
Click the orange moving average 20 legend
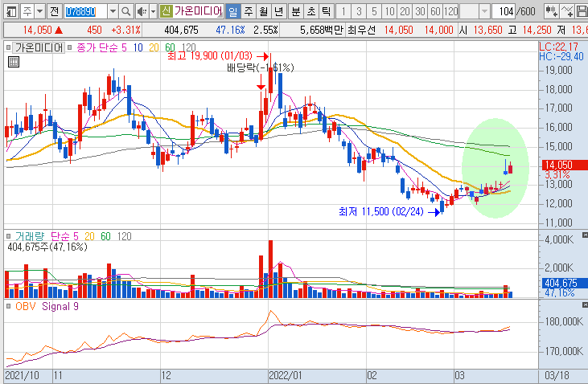(154, 47)
